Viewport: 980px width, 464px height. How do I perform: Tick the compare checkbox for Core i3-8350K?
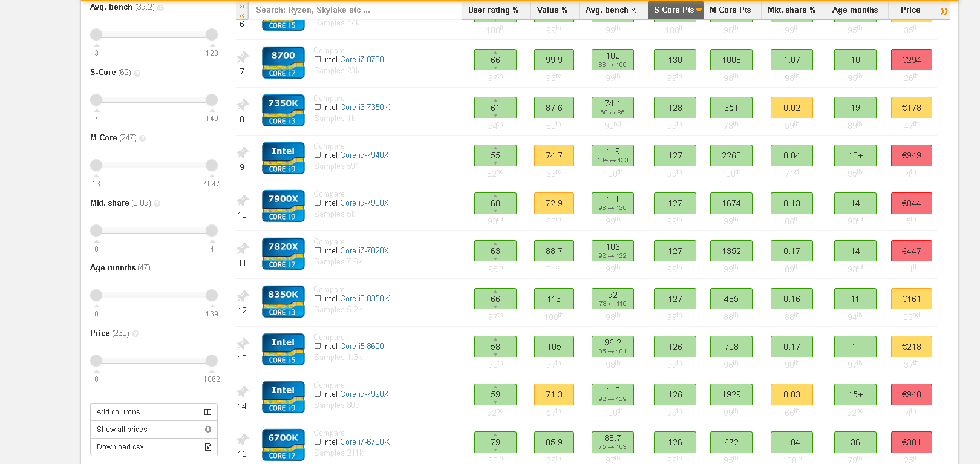click(318, 298)
